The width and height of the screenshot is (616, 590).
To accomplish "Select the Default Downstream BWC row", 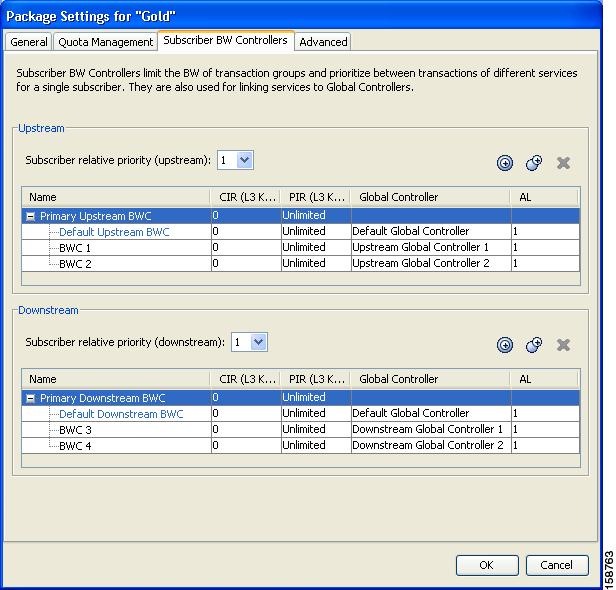I will coord(121,413).
